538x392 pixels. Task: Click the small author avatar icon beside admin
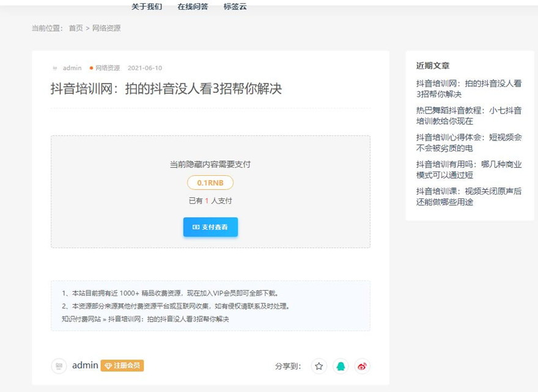point(55,68)
